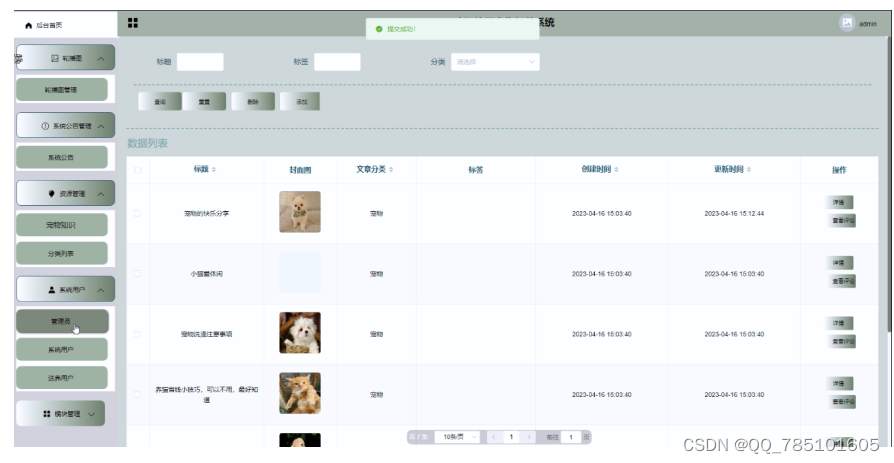Image resolution: width=894 pixels, height=463 pixels.
Task: Focus the 前往 page jump input
Action: pyautogui.click(x=571, y=437)
